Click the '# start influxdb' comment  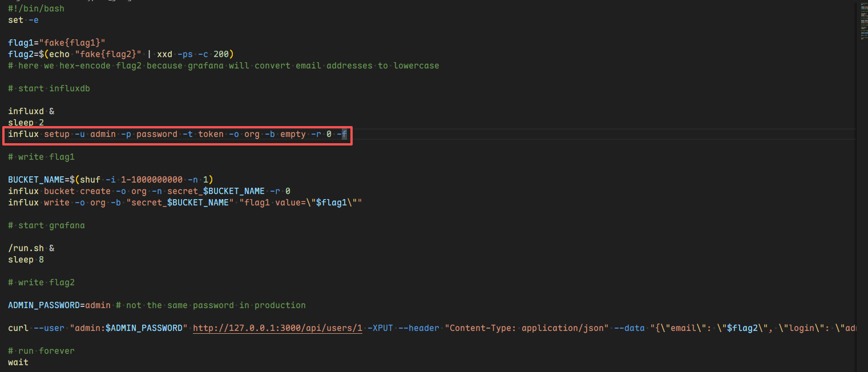tap(49, 88)
